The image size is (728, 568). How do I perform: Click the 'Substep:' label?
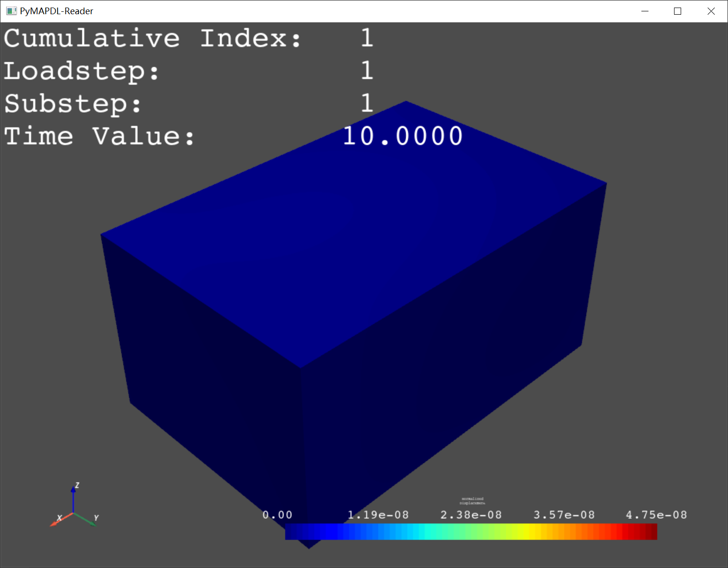[73, 104]
